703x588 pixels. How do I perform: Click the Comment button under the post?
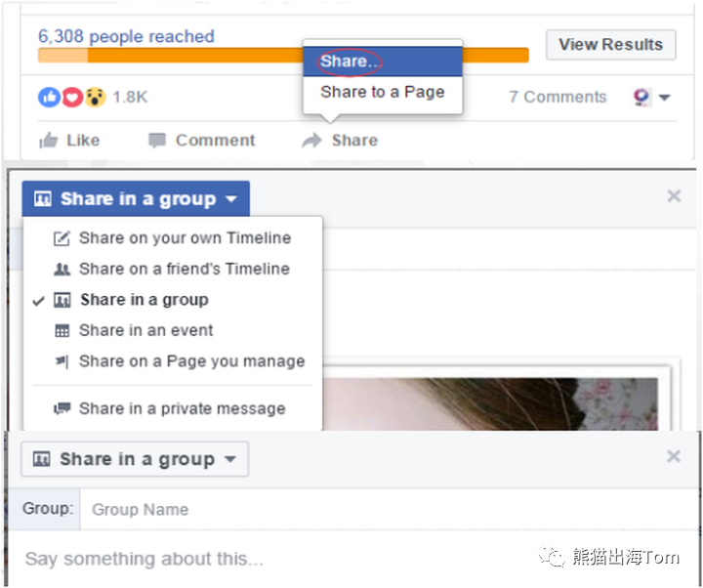click(x=202, y=141)
